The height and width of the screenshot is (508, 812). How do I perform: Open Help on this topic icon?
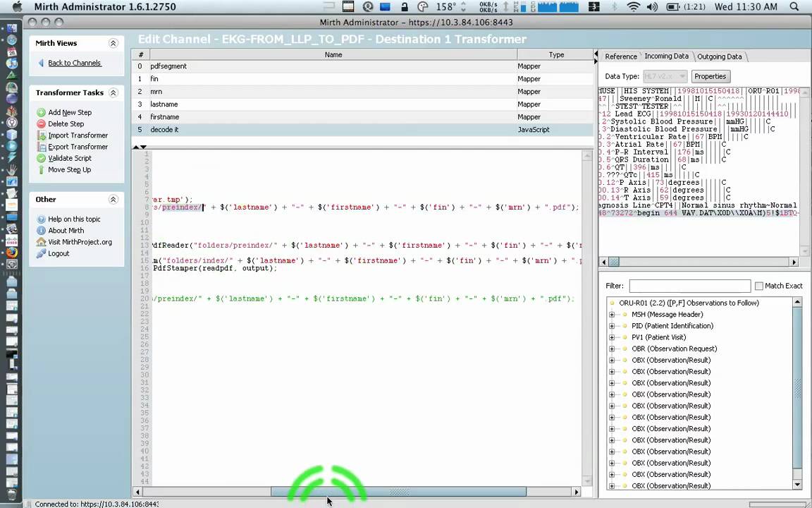42,219
